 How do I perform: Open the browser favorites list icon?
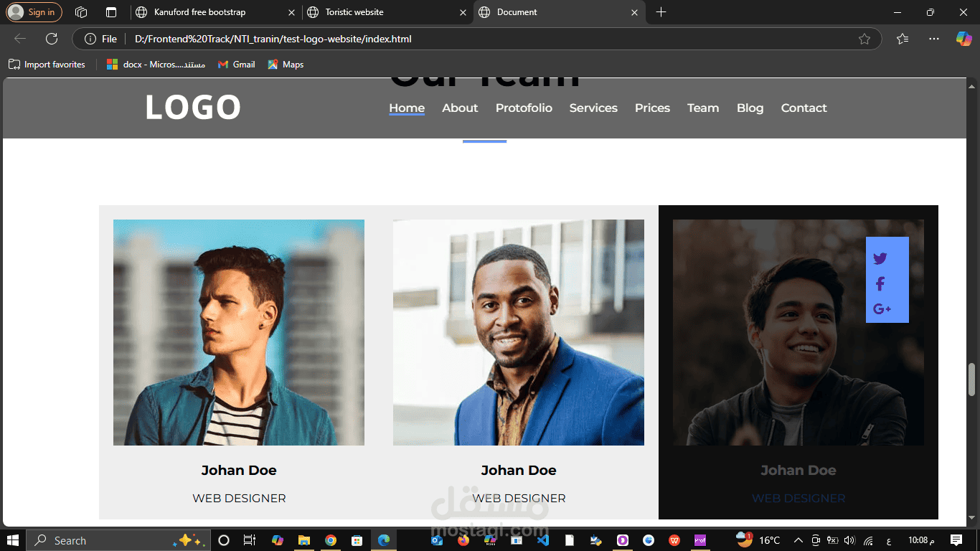tap(903, 39)
